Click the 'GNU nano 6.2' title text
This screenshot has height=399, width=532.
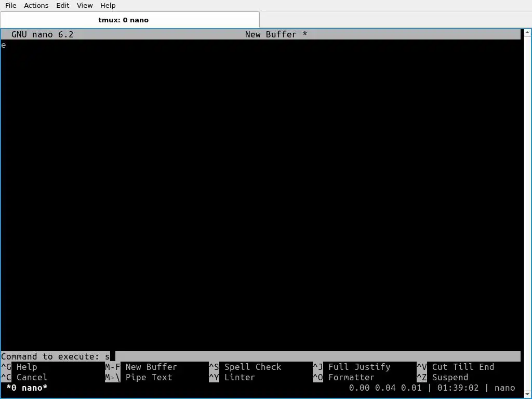pyautogui.click(x=43, y=34)
